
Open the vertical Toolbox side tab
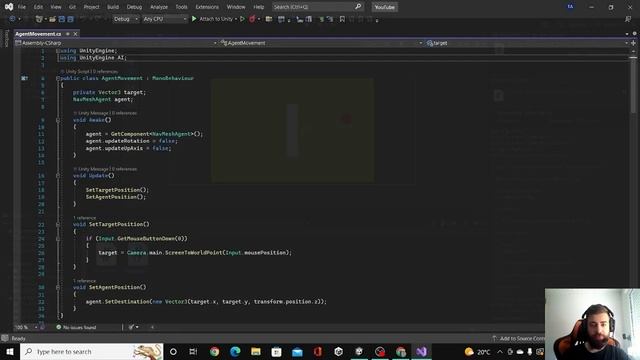pyautogui.click(x=6, y=38)
